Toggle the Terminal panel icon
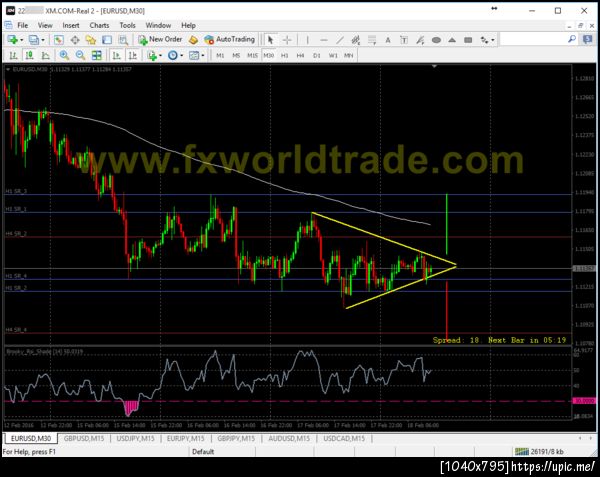This screenshot has height=477, width=600. point(107,40)
